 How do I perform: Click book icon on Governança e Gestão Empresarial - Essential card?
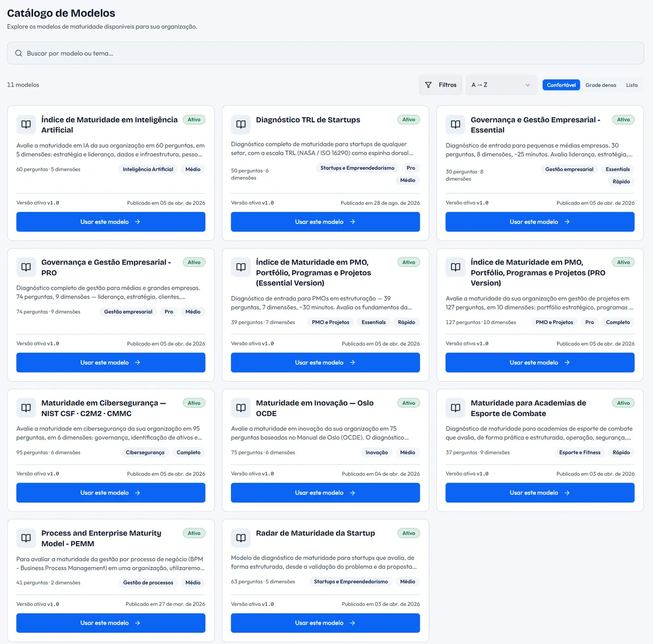(455, 124)
